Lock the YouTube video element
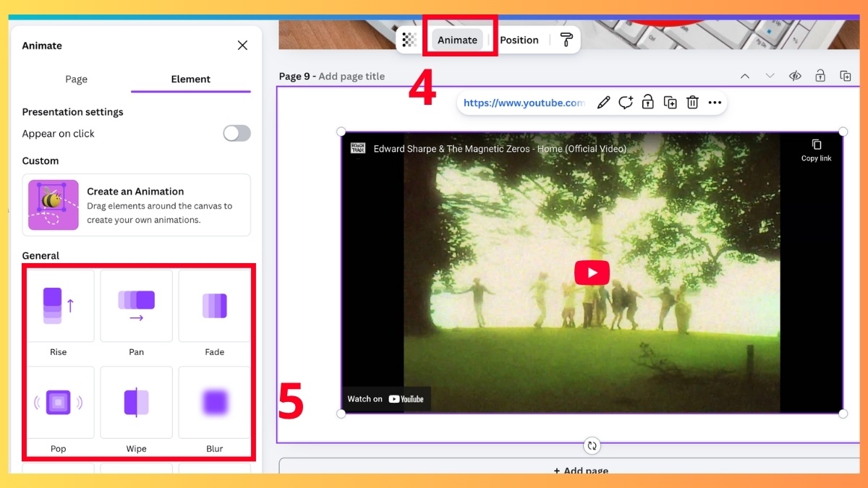This screenshot has width=868, height=488. (647, 103)
